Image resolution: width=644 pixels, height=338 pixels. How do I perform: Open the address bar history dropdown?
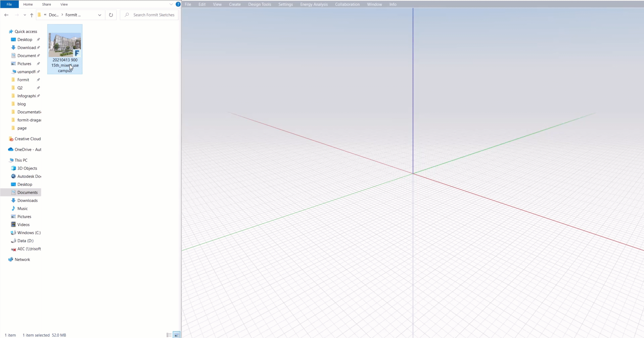point(99,15)
